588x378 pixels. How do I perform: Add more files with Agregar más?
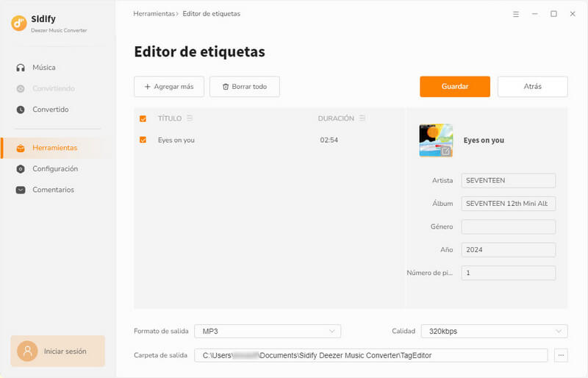[169, 87]
